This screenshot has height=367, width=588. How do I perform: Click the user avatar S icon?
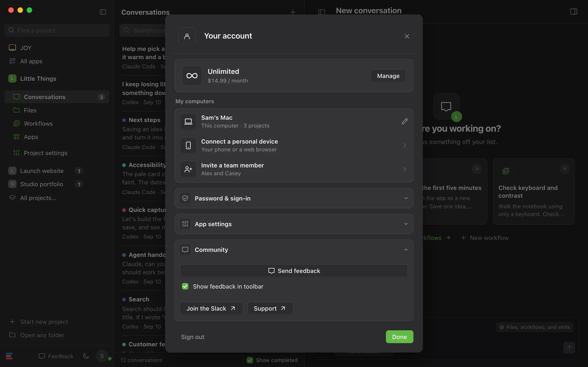102,356
